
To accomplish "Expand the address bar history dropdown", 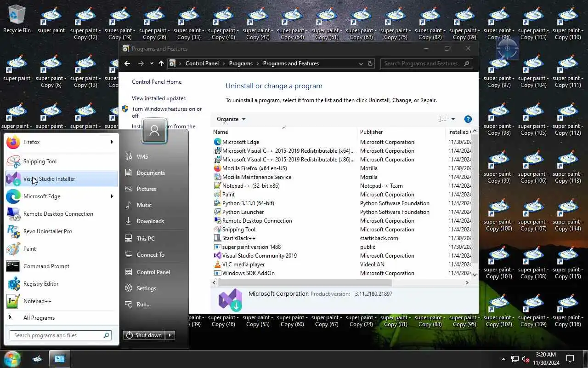I will tap(361, 63).
